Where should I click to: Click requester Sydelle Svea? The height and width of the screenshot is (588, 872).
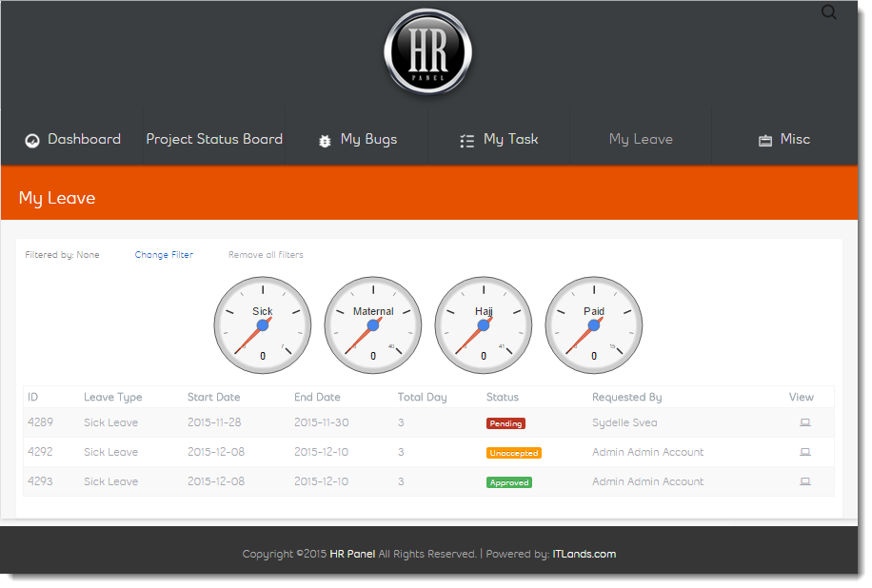pyautogui.click(x=624, y=423)
